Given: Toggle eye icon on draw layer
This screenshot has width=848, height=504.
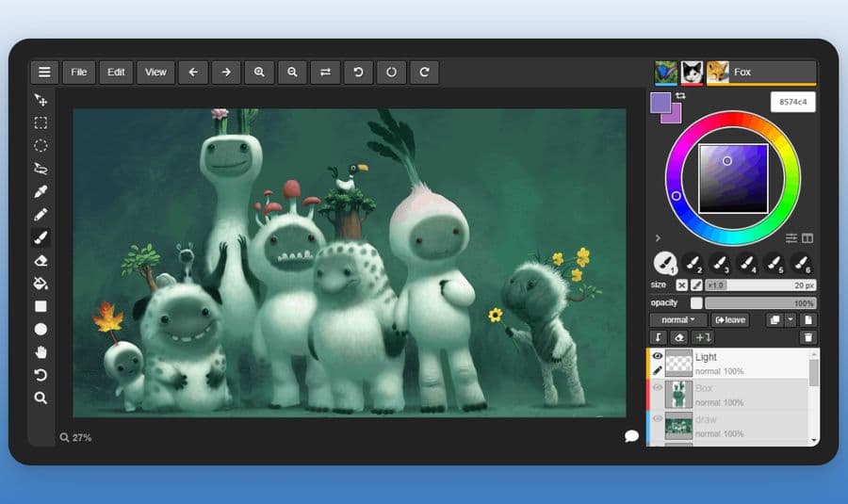Looking at the screenshot, I should pos(657,418).
